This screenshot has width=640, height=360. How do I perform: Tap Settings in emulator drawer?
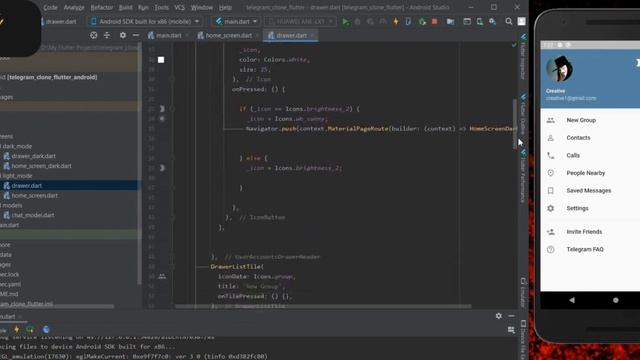coord(577,208)
